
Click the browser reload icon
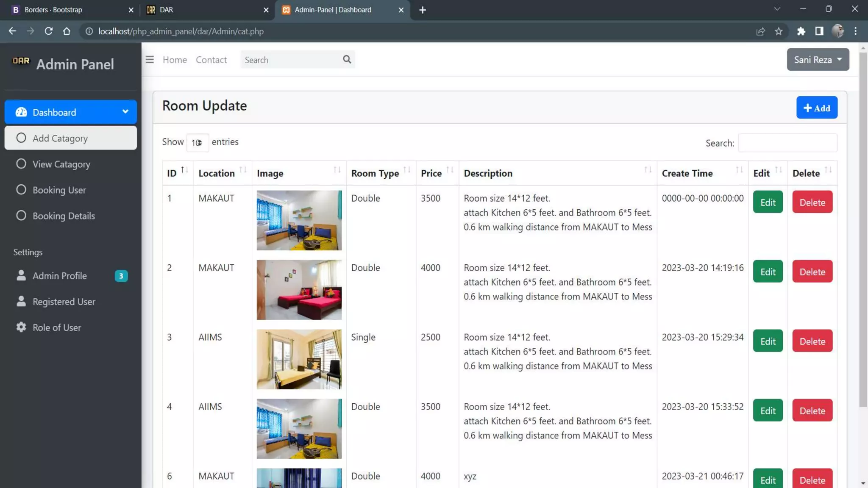pos(49,31)
